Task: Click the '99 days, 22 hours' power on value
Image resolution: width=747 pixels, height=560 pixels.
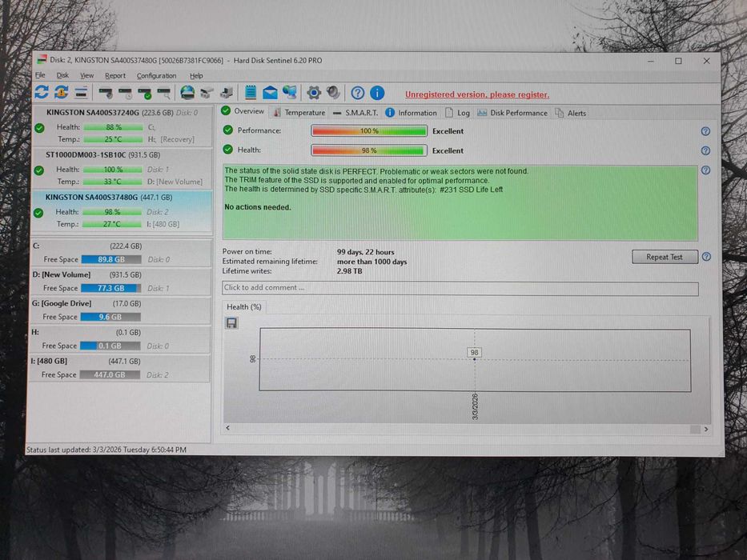Action: tap(365, 252)
